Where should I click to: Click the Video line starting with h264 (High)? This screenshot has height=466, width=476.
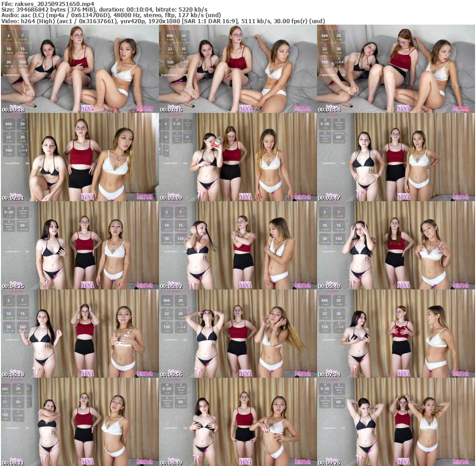[163, 21]
